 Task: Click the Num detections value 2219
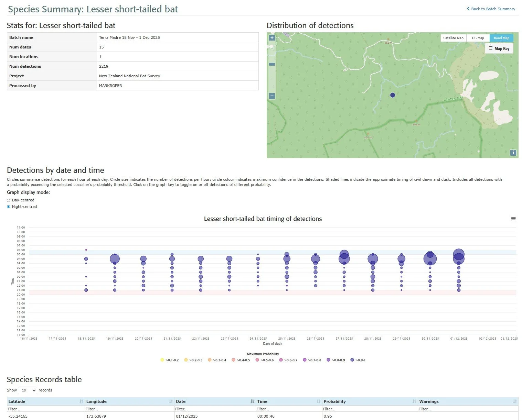pyautogui.click(x=104, y=66)
